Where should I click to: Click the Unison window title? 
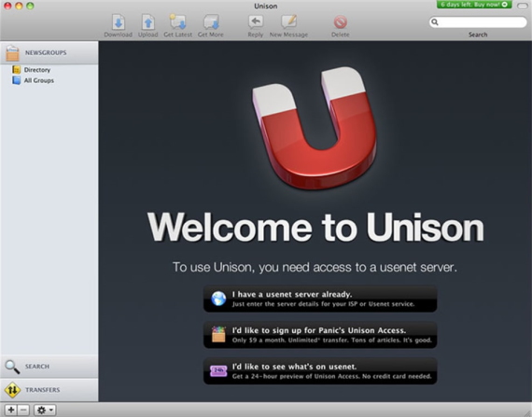266,7
